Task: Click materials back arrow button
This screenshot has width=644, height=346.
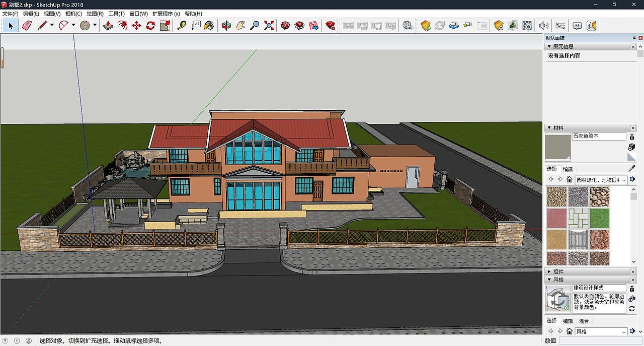Action: pos(551,180)
